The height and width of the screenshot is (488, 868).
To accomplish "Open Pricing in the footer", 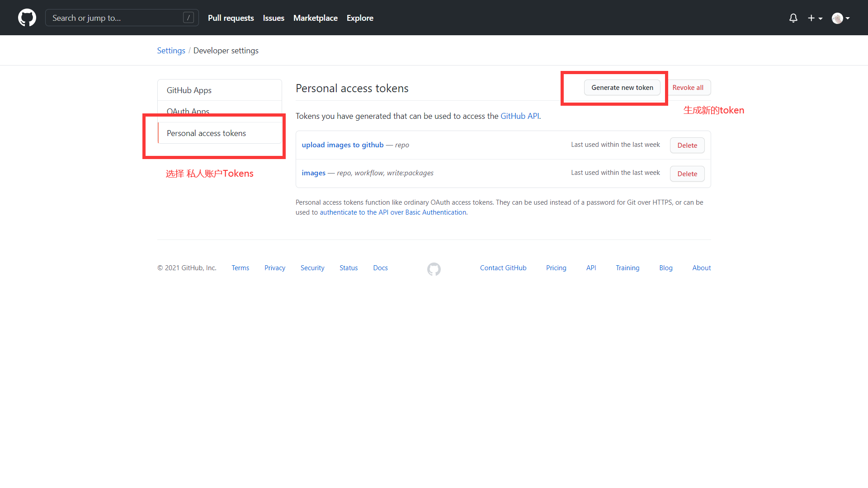I will pos(556,268).
